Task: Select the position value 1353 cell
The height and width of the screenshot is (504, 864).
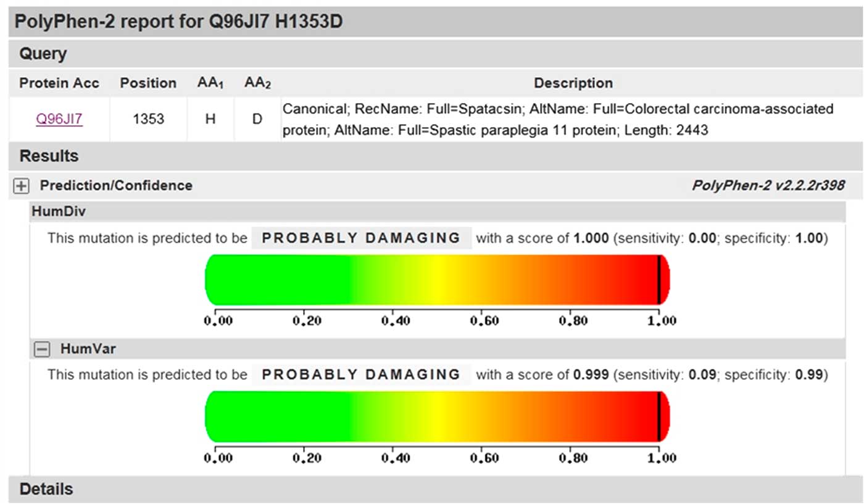Action: point(148,119)
